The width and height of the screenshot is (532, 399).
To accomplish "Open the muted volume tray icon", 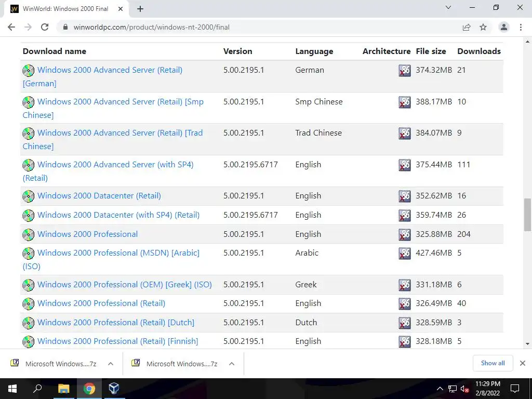I will coord(465,389).
